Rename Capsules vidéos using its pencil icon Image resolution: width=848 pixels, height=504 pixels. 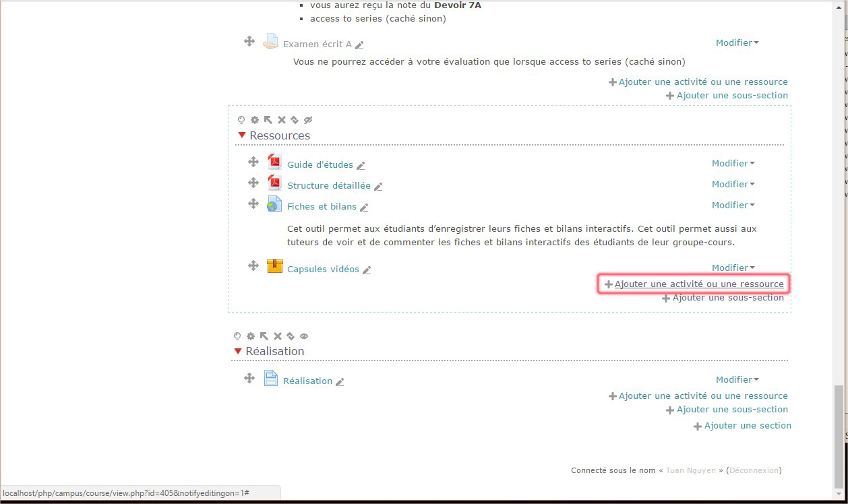(367, 270)
